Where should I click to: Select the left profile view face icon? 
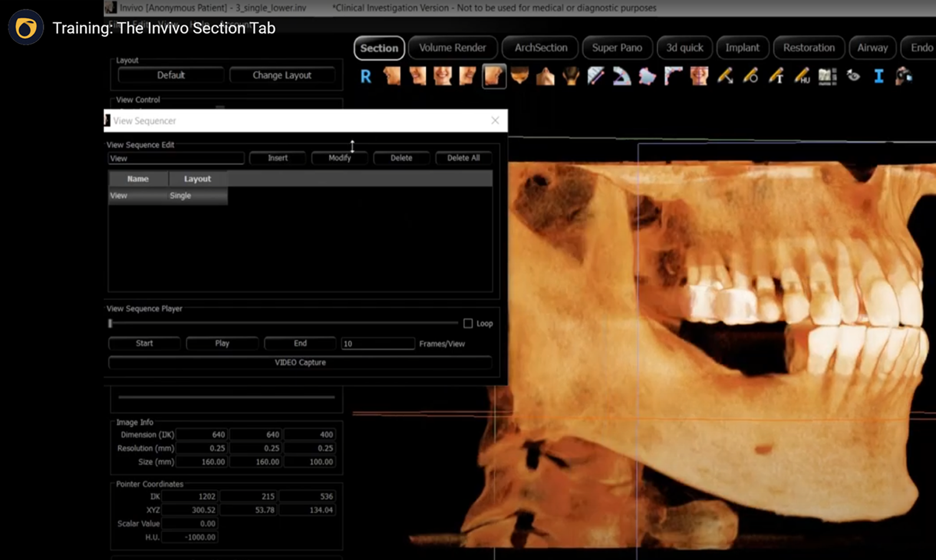click(392, 76)
